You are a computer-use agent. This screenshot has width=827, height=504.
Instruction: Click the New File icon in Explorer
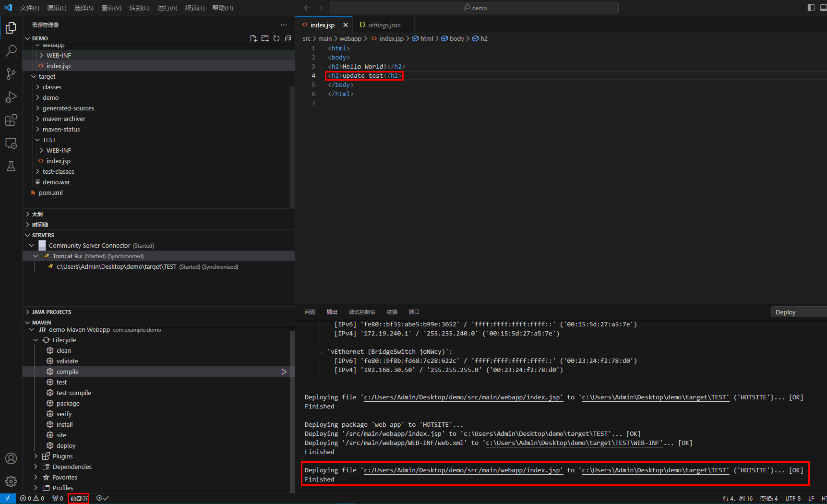253,38
